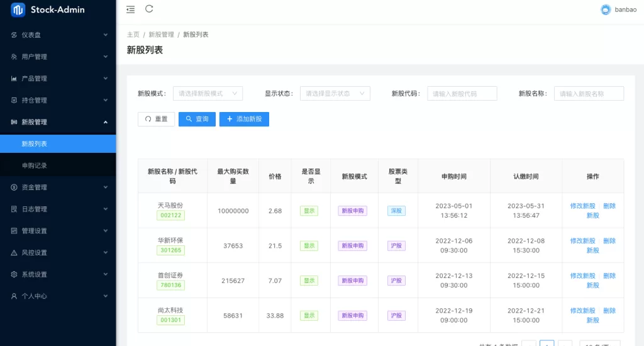Screen dimensions: 644x346
Task: Click stock code tag 001301
Action: 171,320
